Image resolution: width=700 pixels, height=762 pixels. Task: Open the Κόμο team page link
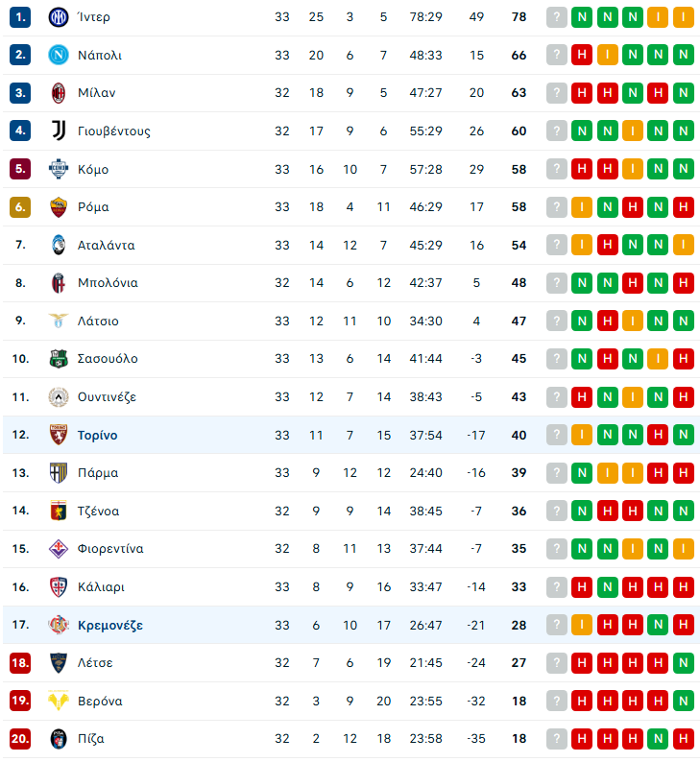click(93, 170)
